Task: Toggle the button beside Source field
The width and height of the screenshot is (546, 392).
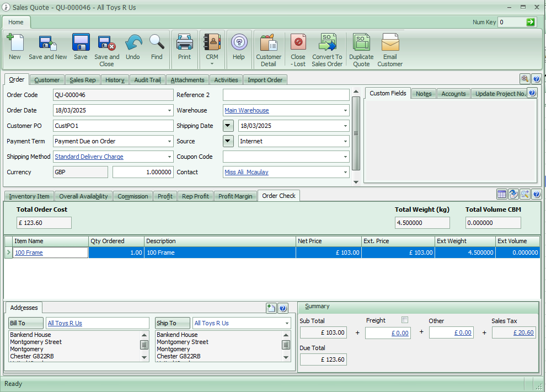Action: (228, 141)
